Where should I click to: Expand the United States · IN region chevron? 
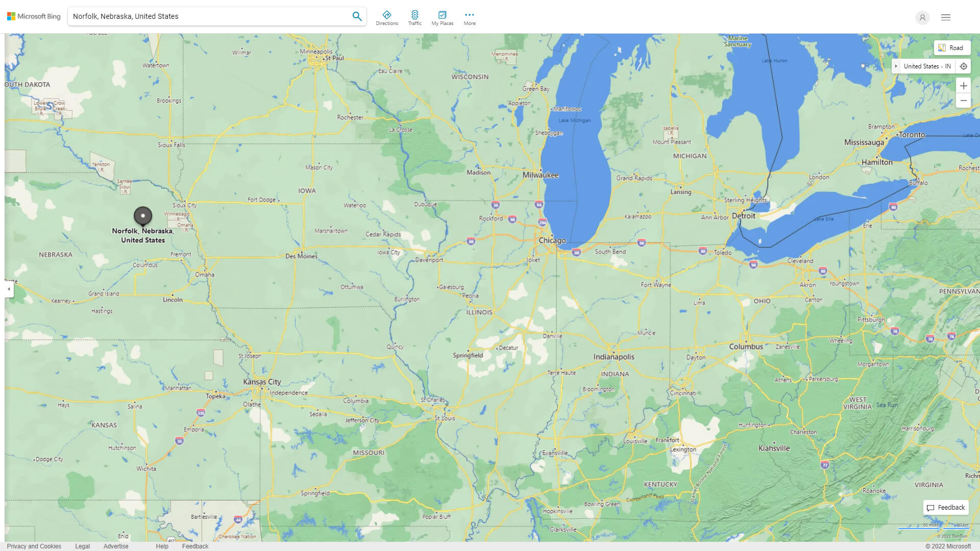(897, 66)
